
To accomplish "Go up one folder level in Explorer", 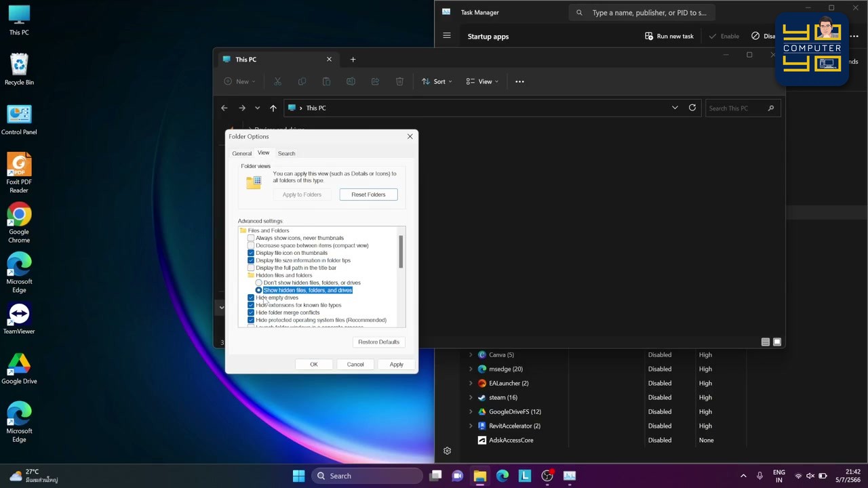I will click(x=273, y=108).
